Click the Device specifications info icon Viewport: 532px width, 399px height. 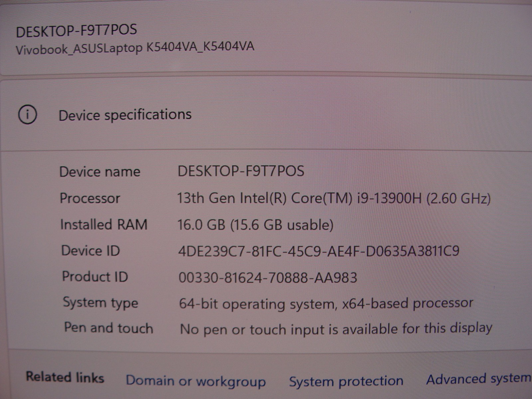[27, 115]
